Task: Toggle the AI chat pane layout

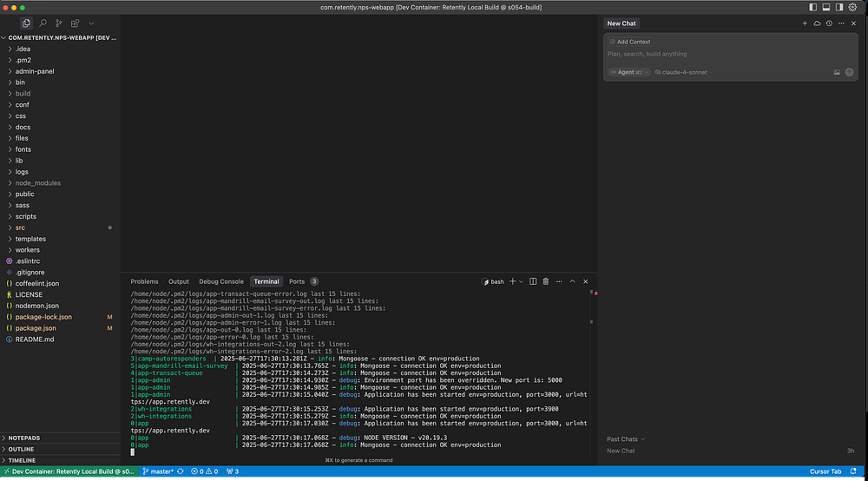Action: (x=838, y=7)
